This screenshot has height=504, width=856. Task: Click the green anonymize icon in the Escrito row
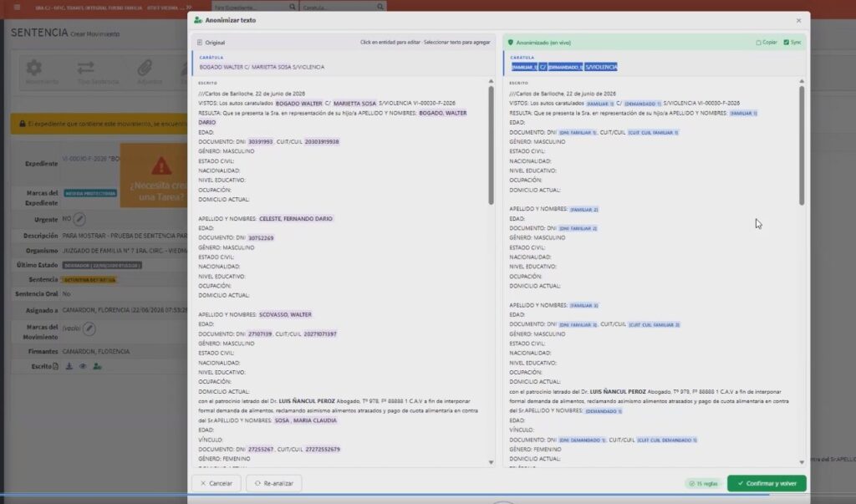click(97, 366)
